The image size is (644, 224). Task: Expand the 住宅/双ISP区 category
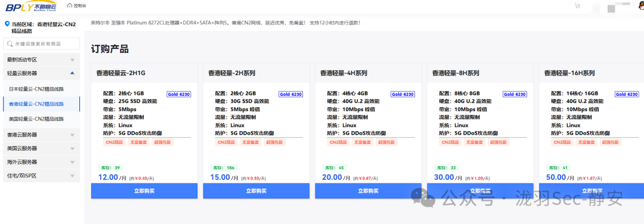(x=41, y=176)
